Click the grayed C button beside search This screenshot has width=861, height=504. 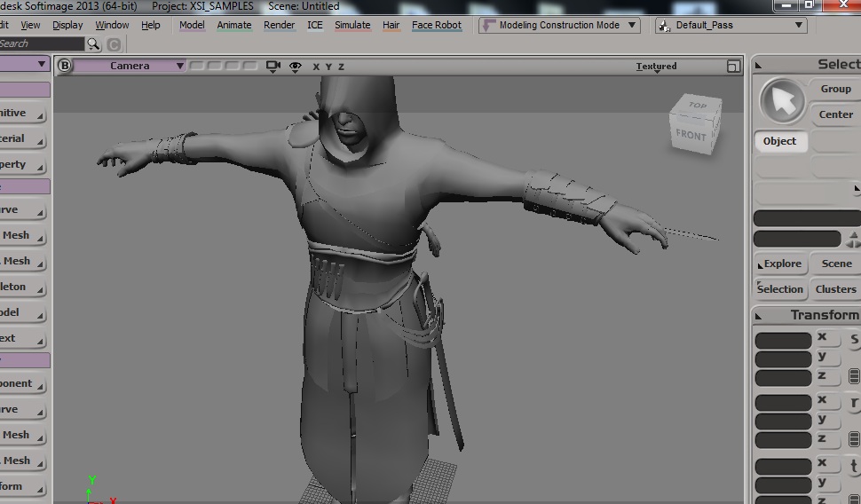[x=114, y=44]
